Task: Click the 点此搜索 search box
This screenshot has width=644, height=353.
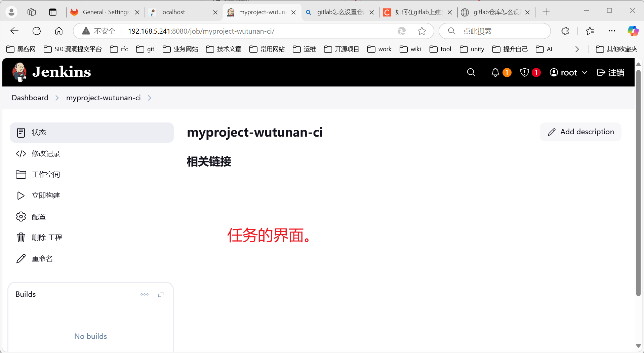Action: pyautogui.click(x=495, y=31)
